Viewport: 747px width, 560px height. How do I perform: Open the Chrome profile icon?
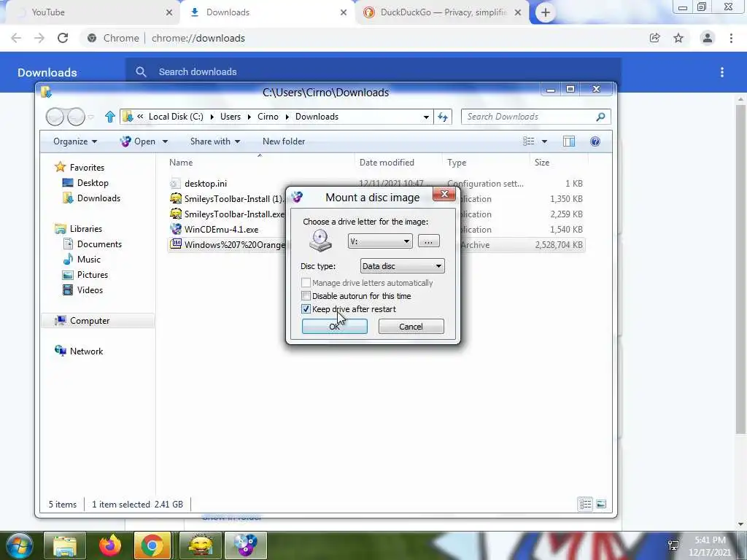point(708,38)
